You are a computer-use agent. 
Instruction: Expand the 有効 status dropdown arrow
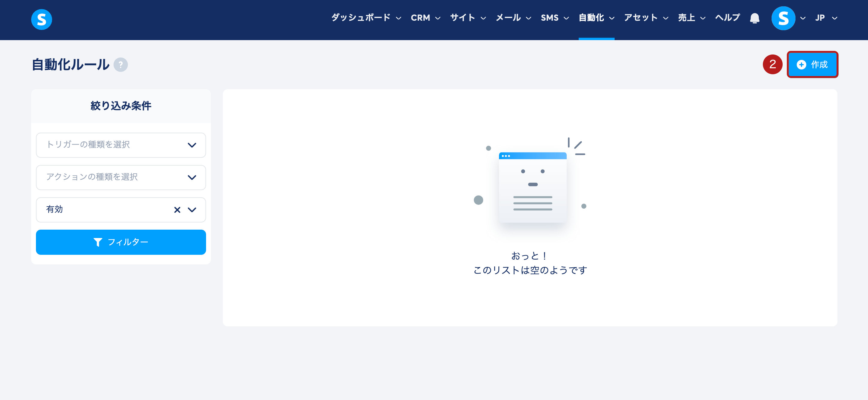point(192,210)
